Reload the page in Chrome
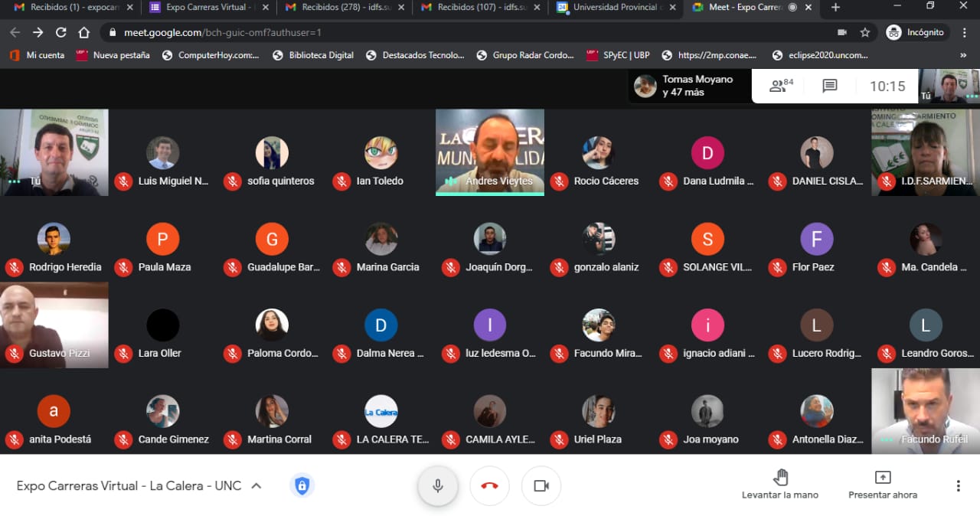 61,33
